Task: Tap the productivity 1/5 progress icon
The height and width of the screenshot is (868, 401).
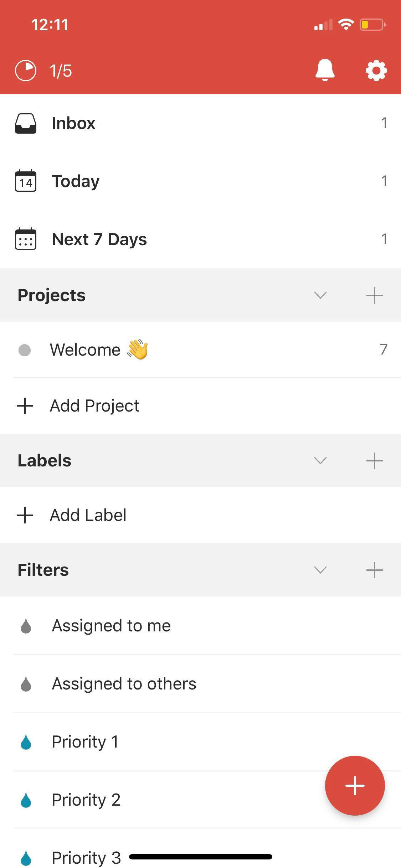Action: (26, 71)
